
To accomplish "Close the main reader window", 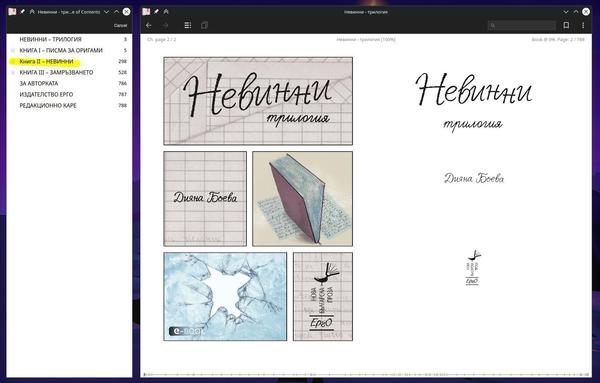I will click(586, 12).
